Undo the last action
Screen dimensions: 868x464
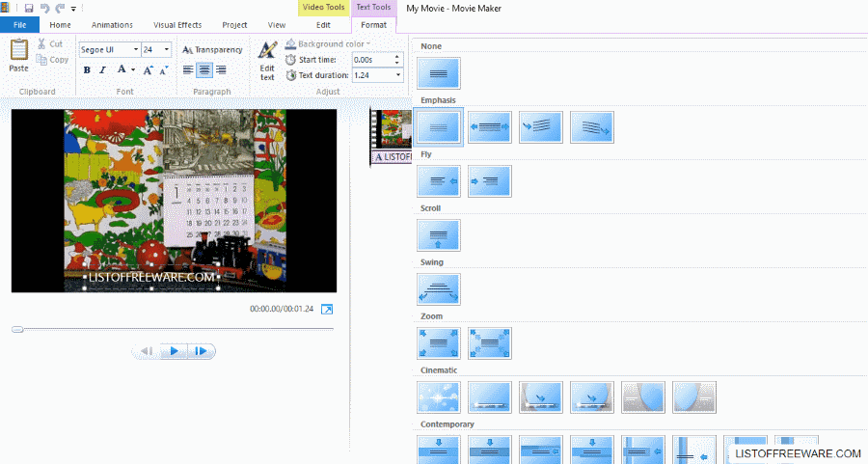tap(44, 8)
